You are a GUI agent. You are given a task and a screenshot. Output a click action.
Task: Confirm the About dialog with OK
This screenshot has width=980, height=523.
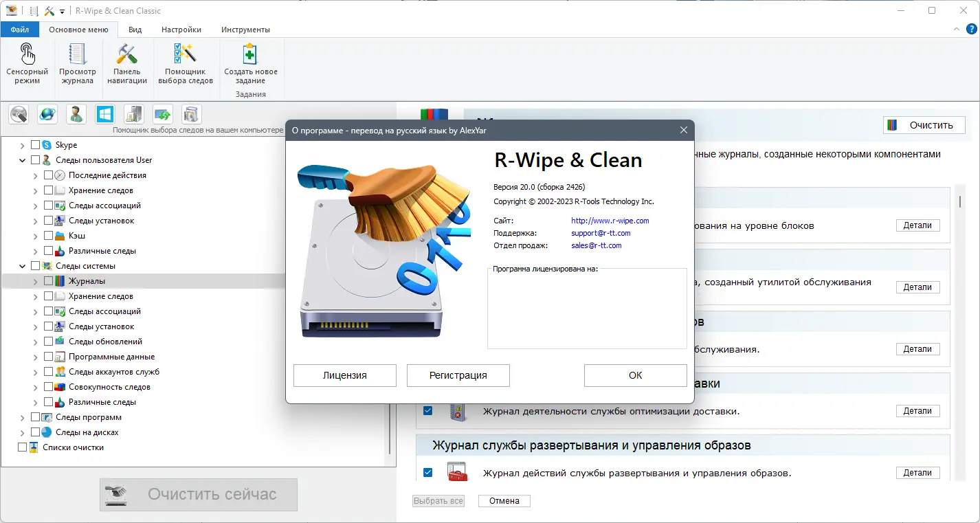click(x=636, y=375)
